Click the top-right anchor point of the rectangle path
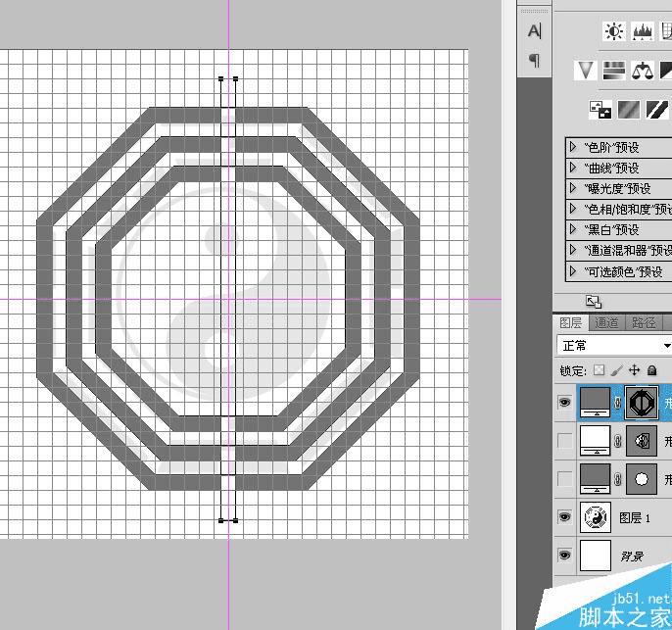This screenshot has width=672, height=630. pos(235,78)
